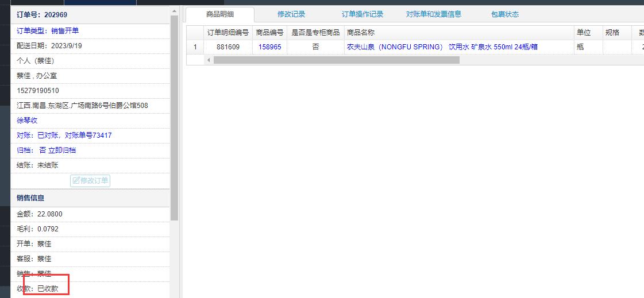This screenshot has height=298, width=644.
Task: Switch to the 修改记录 tab
Action: tap(291, 14)
